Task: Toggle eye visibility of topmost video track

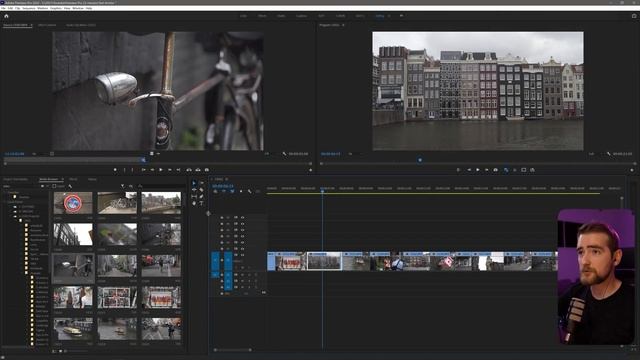Action: click(x=242, y=218)
